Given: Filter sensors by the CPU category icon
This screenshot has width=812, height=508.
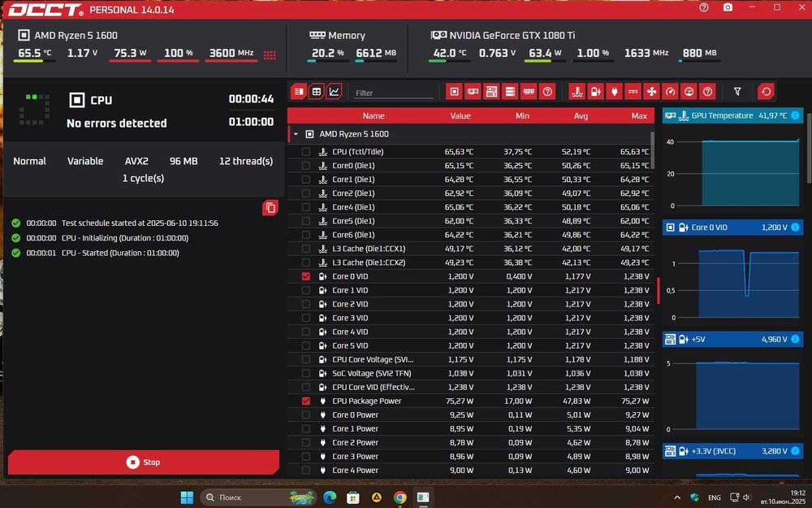Looking at the screenshot, I should click(x=454, y=92).
